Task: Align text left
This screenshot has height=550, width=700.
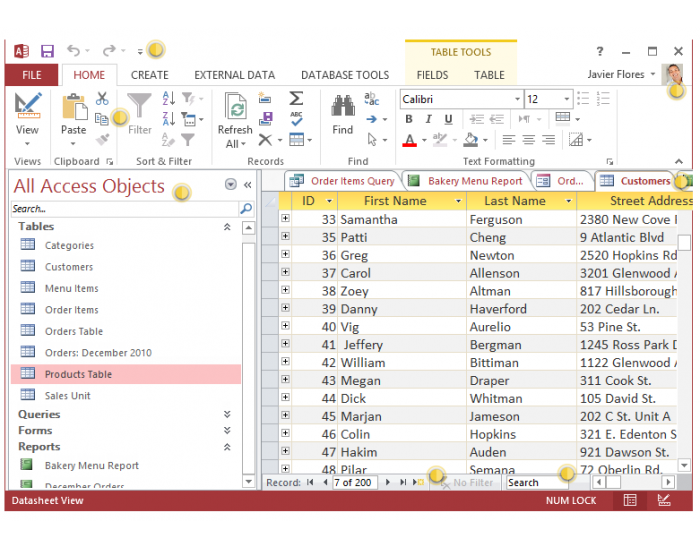Action: tap(509, 140)
